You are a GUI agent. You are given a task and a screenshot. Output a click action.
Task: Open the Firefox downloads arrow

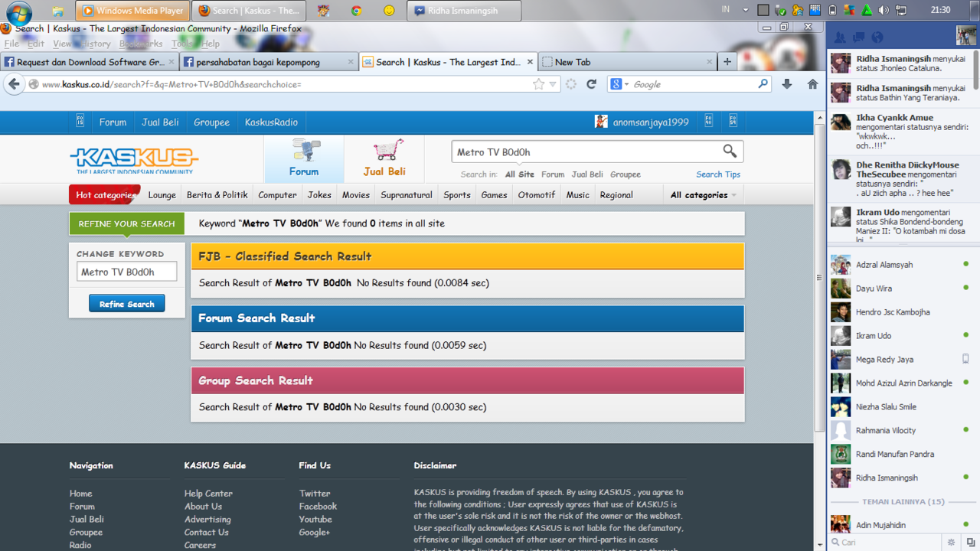(x=787, y=84)
